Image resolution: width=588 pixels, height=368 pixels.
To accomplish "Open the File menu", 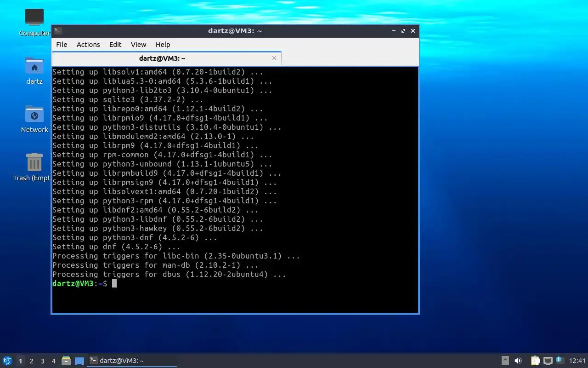I will [62, 45].
